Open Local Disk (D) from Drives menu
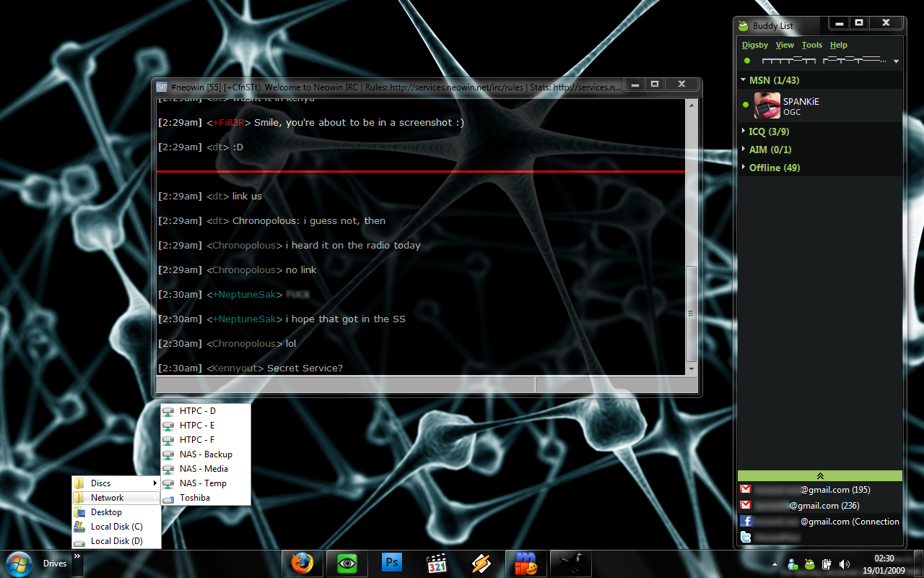Screen dimensions: 924x578 pyautogui.click(x=116, y=541)
